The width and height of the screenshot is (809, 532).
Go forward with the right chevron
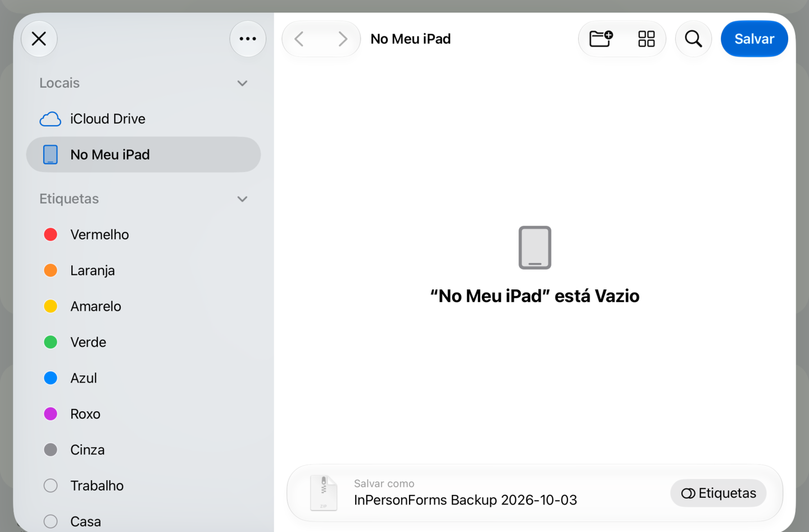(x=343, y=39)
